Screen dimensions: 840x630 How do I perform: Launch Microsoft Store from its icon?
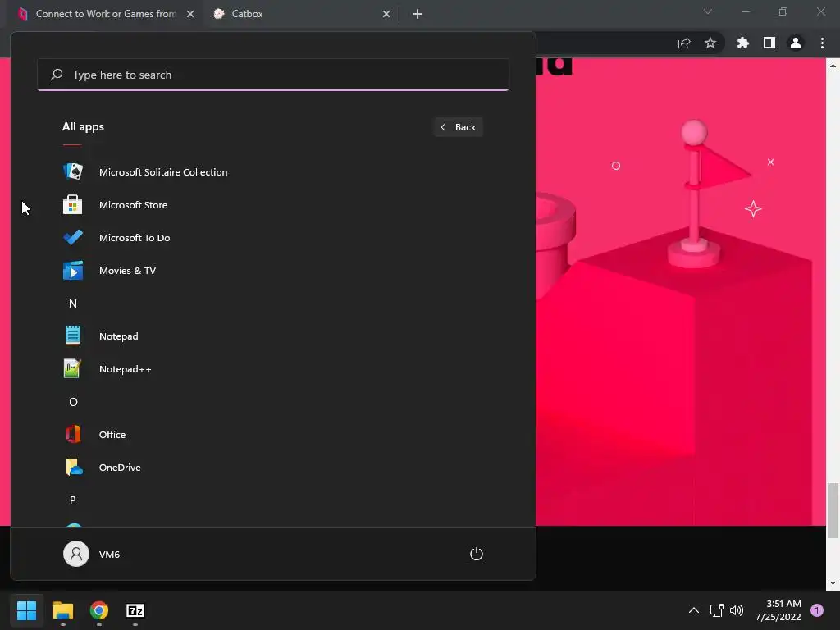[x=73, y=204]
